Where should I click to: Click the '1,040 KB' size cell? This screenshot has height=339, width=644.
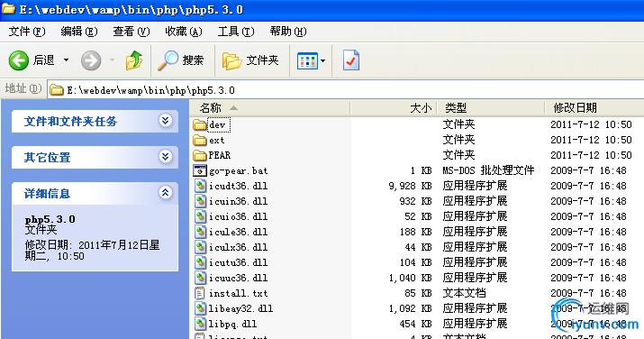[410, 279]
